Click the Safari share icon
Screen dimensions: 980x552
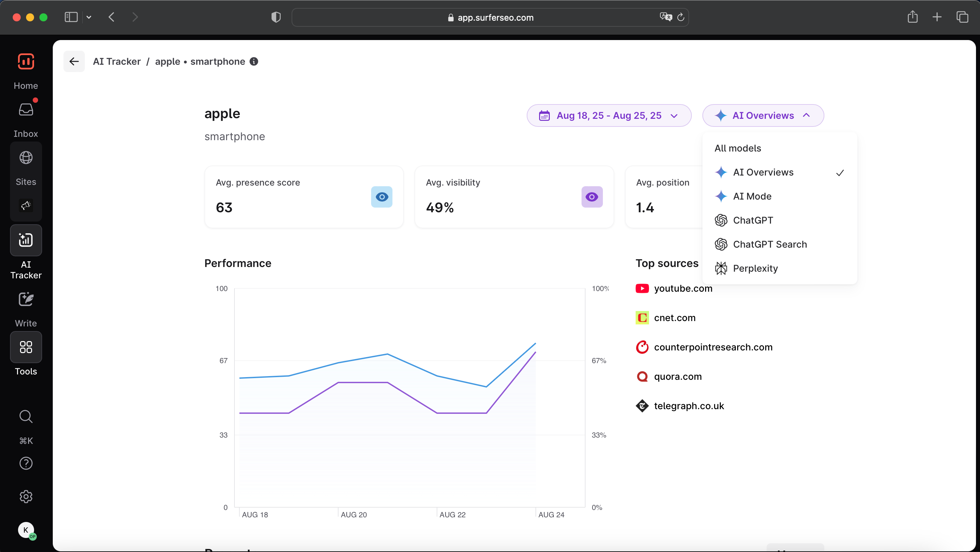tap(913, 17)
